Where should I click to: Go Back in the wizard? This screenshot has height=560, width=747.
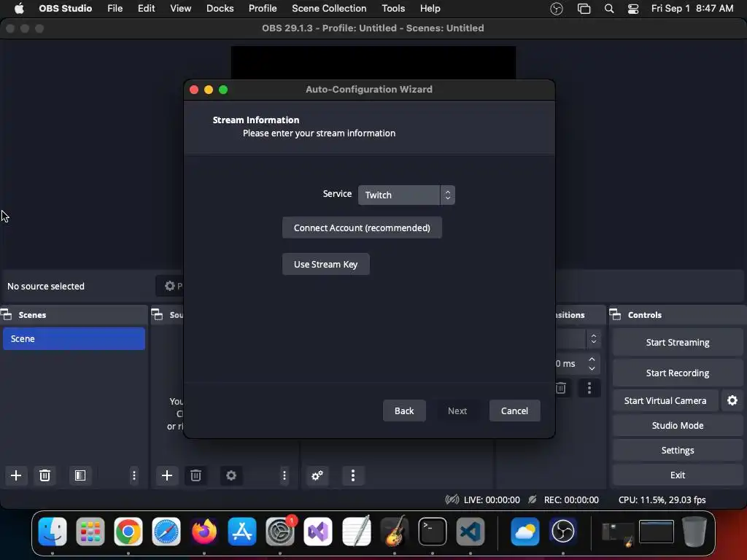pos(404,411)
